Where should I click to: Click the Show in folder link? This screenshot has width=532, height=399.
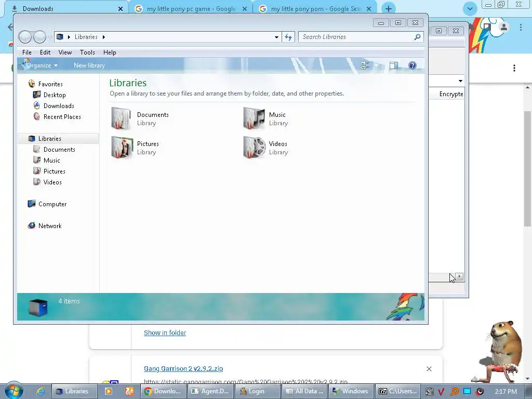pos(165,333)
